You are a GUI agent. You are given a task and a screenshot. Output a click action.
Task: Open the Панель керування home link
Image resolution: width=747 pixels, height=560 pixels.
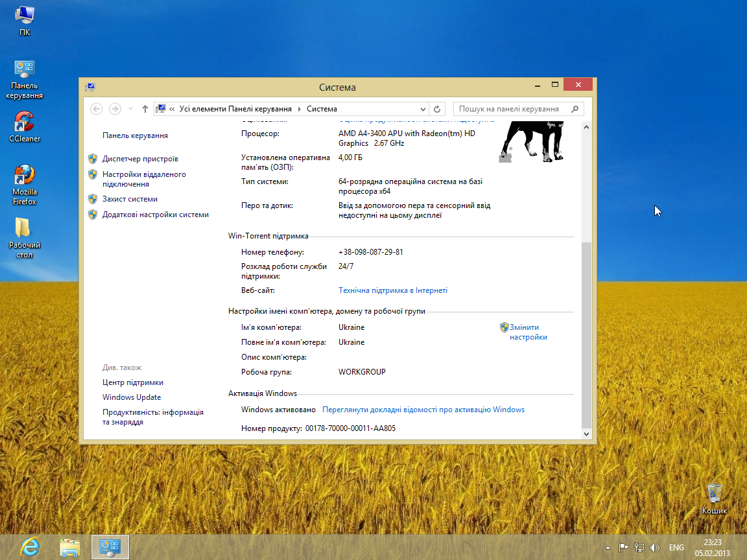(135, 135)
